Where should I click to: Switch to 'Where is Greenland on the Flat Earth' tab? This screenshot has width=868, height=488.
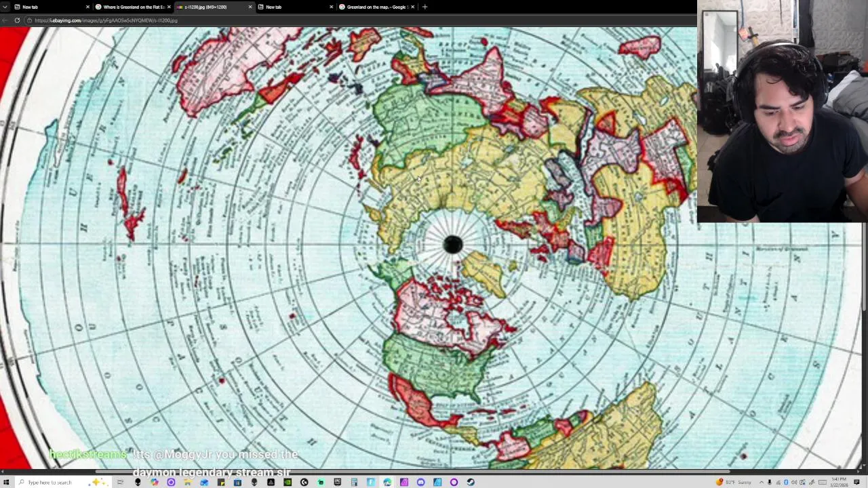tap(133, 7)
